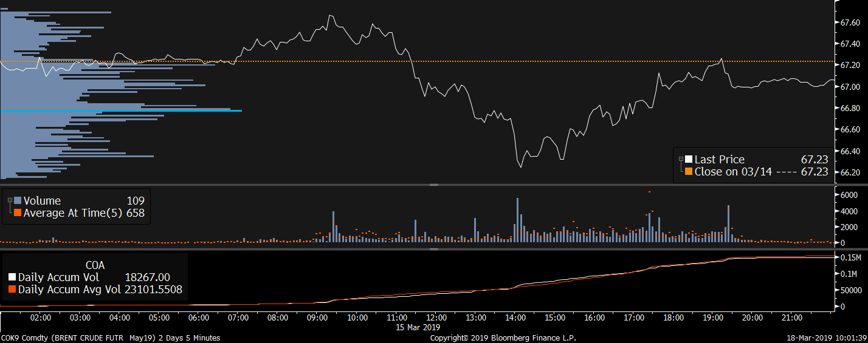Click the COK9 Comdty security description text

pos(111,338)
